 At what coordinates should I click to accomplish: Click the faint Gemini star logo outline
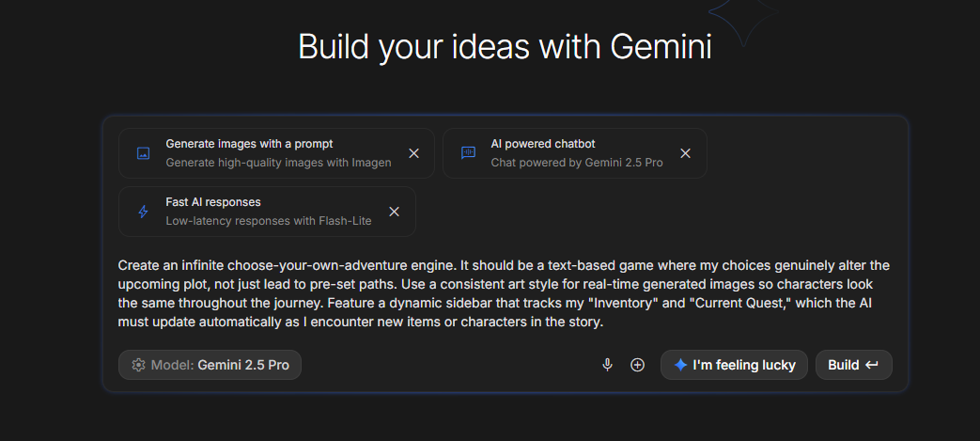coord(742,19)
